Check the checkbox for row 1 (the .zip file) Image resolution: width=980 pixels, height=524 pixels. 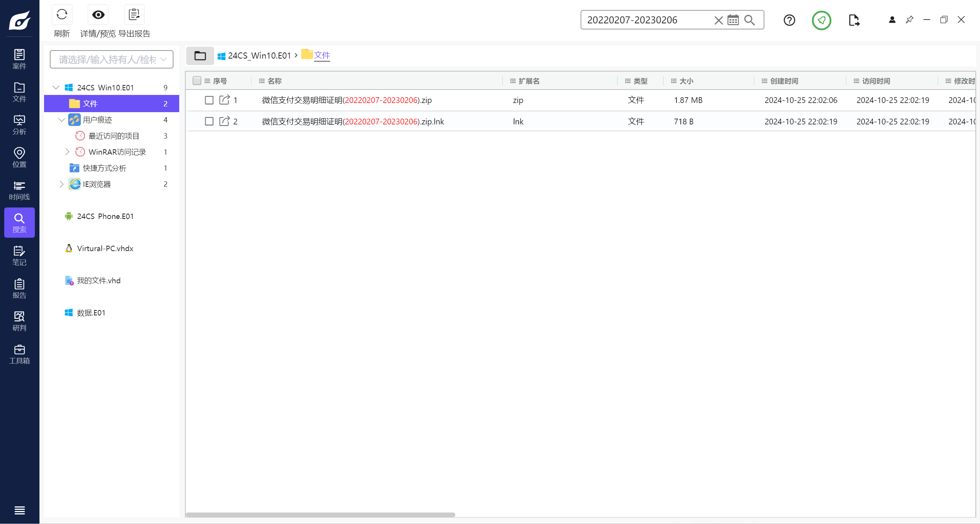[x=209, y=100]
